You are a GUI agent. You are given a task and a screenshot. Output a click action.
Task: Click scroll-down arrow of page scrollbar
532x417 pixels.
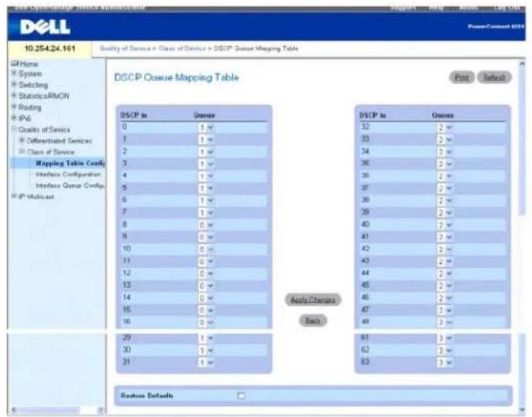522,410
